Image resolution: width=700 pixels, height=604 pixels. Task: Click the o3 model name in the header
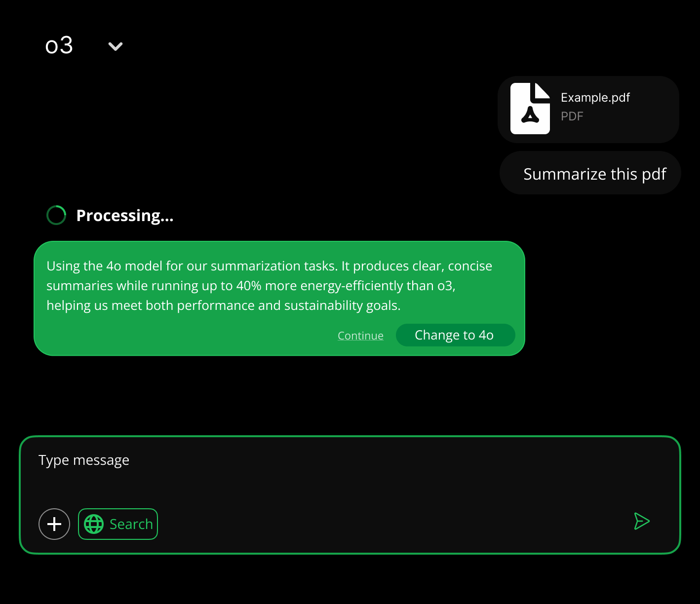(59, 45)
